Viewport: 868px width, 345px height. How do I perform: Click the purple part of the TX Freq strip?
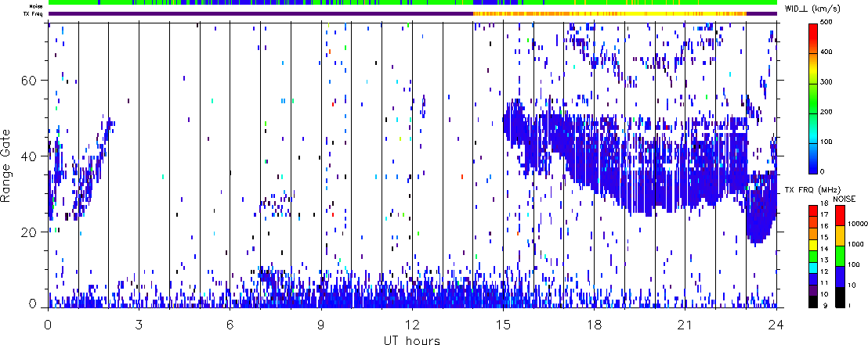260,13
